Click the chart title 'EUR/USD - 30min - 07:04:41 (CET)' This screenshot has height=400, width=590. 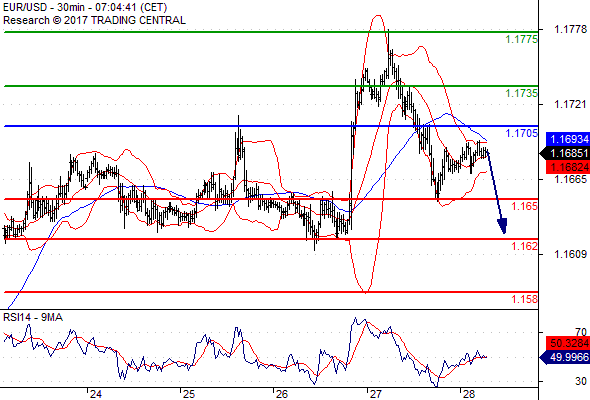[x=85, y=7]
